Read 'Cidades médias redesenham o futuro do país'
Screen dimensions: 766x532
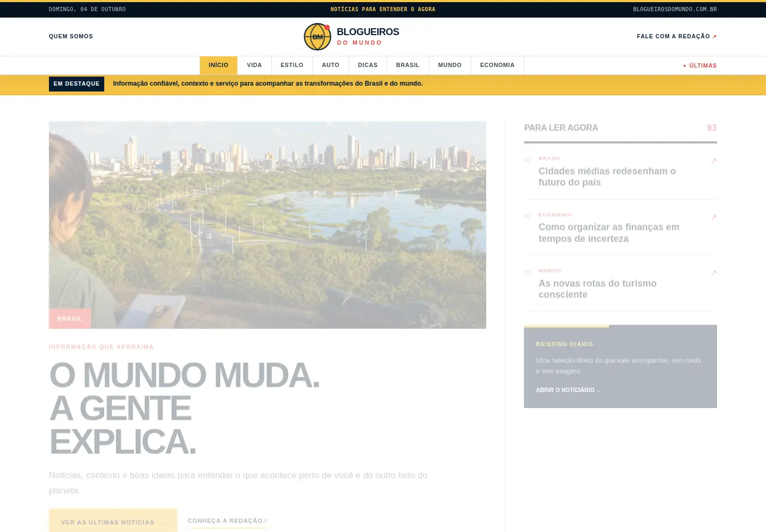(607, 177)
